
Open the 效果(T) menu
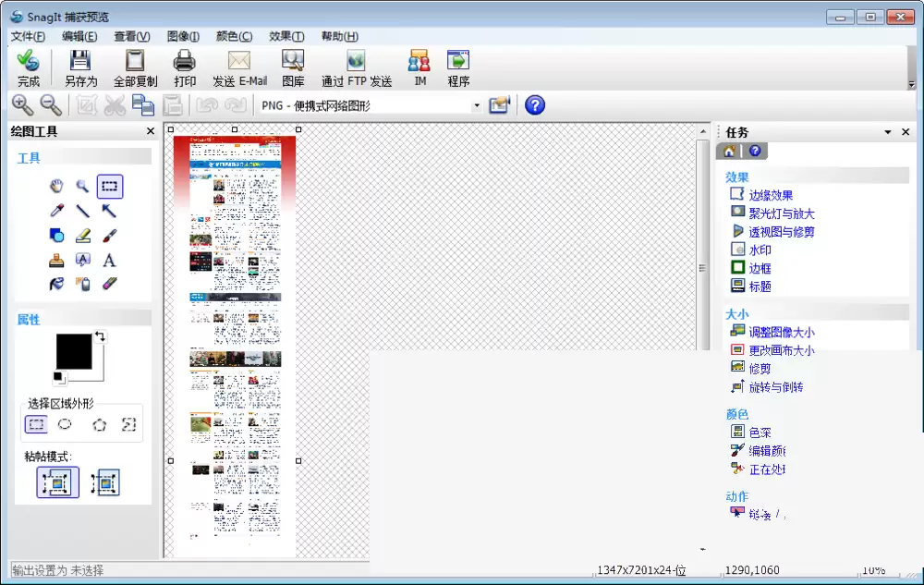coord(286,37)
